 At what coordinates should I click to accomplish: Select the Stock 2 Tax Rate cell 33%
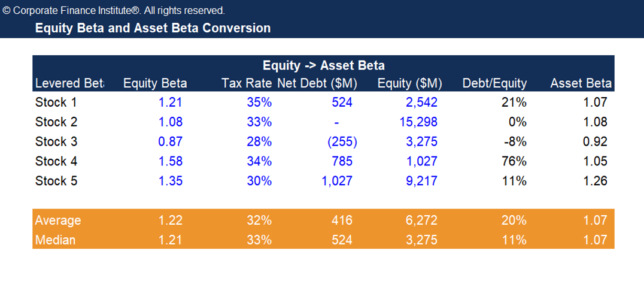coord(259,122)
